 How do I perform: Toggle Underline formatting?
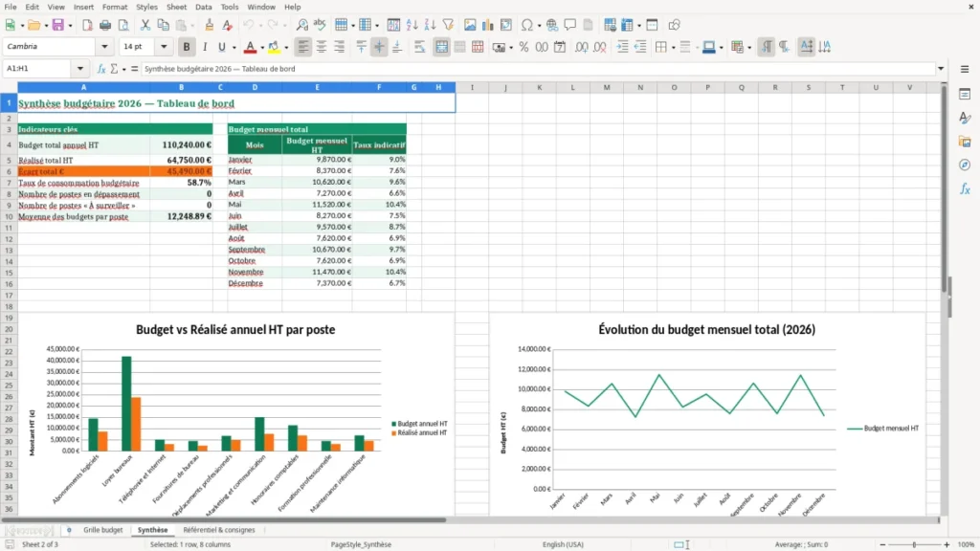tap(221, 47)
